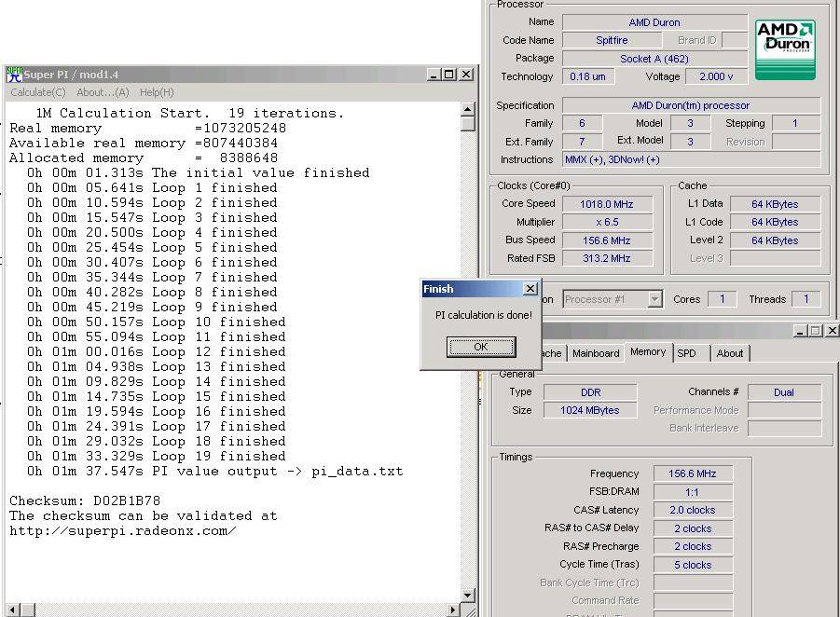Viewport: 840px width, 617px height.
Task: Click the '313.2 MHz' rated FSB value
Action: (x=606, y=258)
